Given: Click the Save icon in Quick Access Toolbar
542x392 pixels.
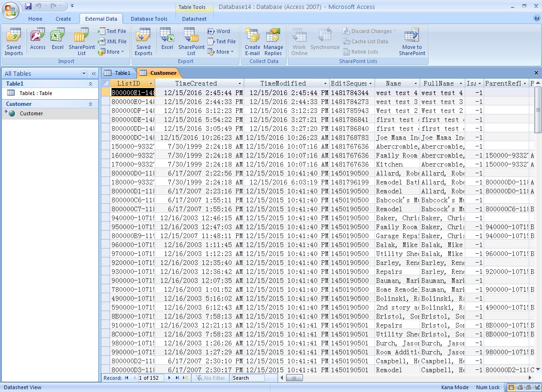Looking at the screenshot, I should [28, 6].
